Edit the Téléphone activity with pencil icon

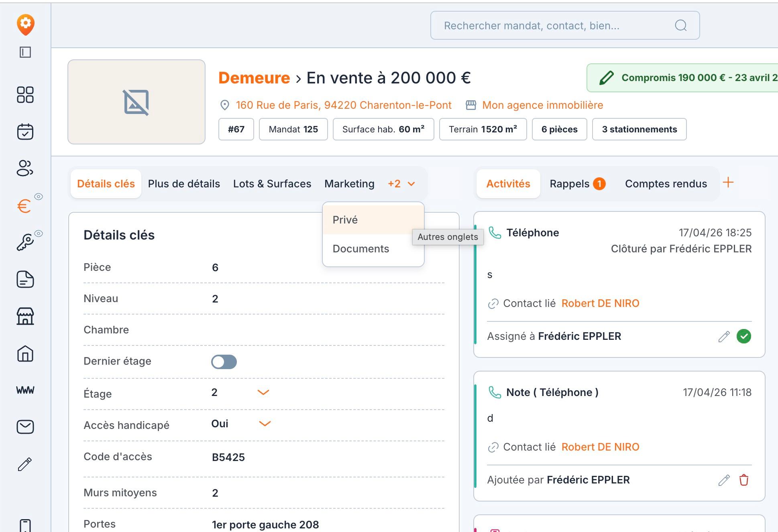click(724, 337)
